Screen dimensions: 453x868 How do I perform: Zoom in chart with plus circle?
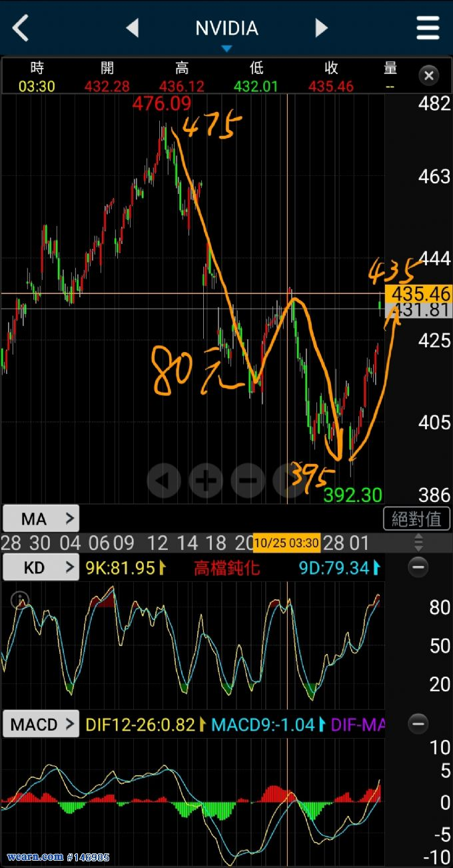pos(206,479)
